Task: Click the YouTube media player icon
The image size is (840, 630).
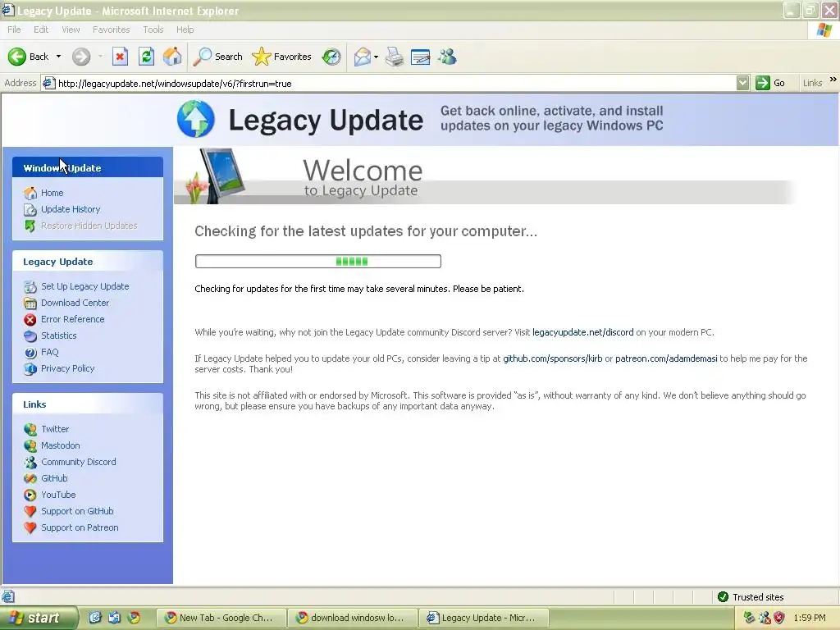Action: click(x=30, y=495)
